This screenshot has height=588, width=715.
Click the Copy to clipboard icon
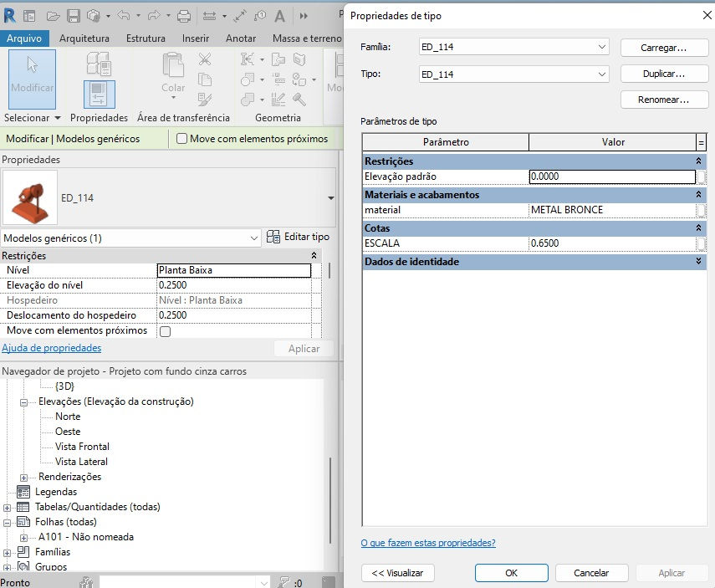(205, 79)
